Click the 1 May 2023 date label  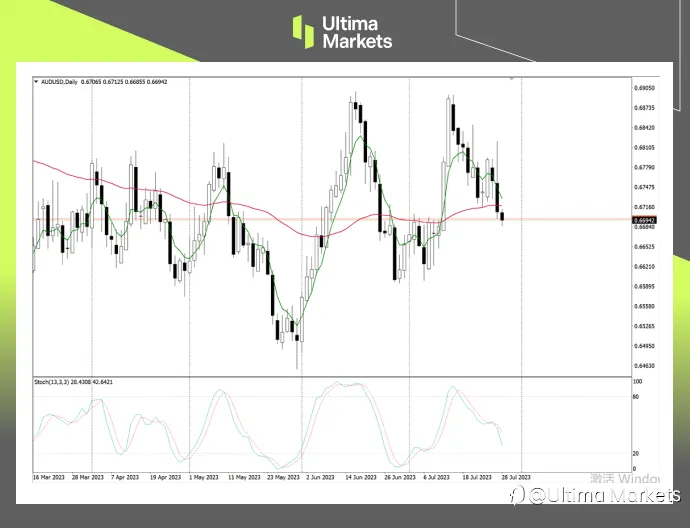point(204,477)
